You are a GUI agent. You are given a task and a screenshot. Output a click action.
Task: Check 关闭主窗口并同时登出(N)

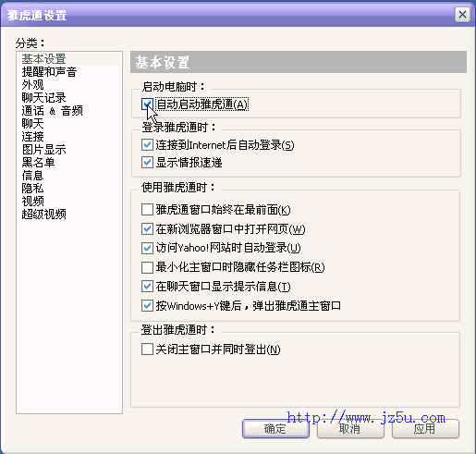[147, 350]
